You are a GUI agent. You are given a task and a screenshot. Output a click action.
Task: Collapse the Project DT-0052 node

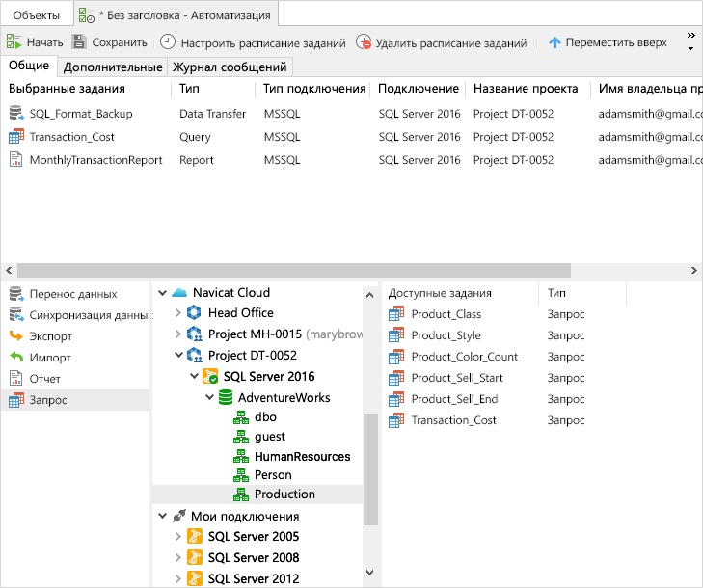pos(178,355)
